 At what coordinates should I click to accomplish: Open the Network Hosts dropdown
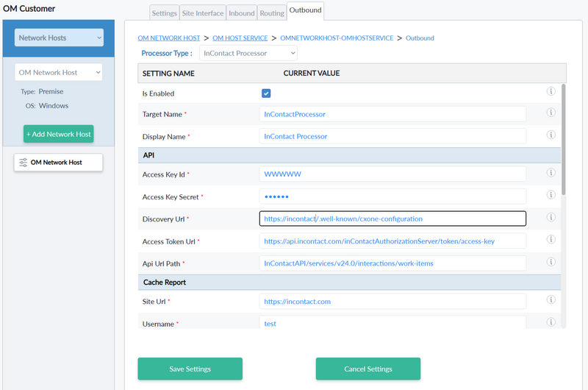(x=59, y=38)
